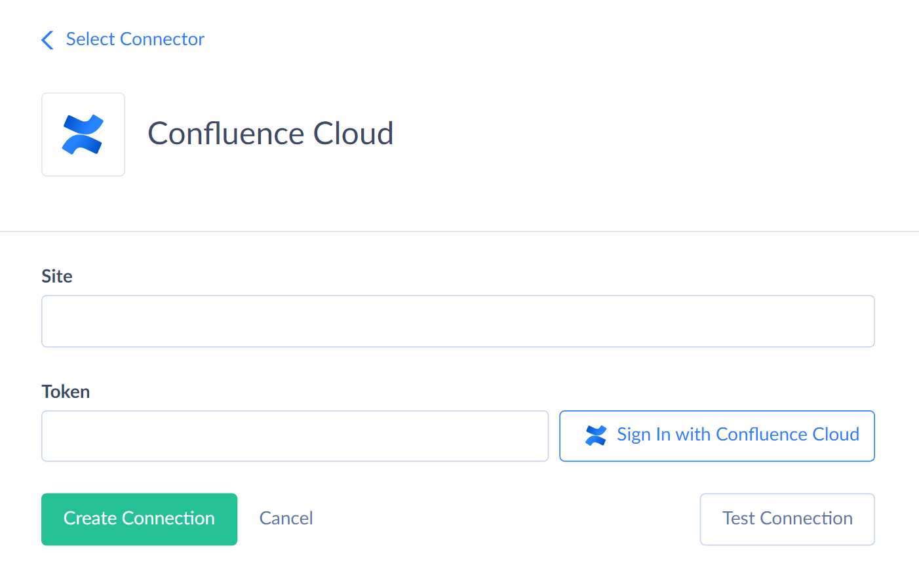Go back via Select Connector link
The height and width of the screenshot is (588, 919).
coord(135,39)
